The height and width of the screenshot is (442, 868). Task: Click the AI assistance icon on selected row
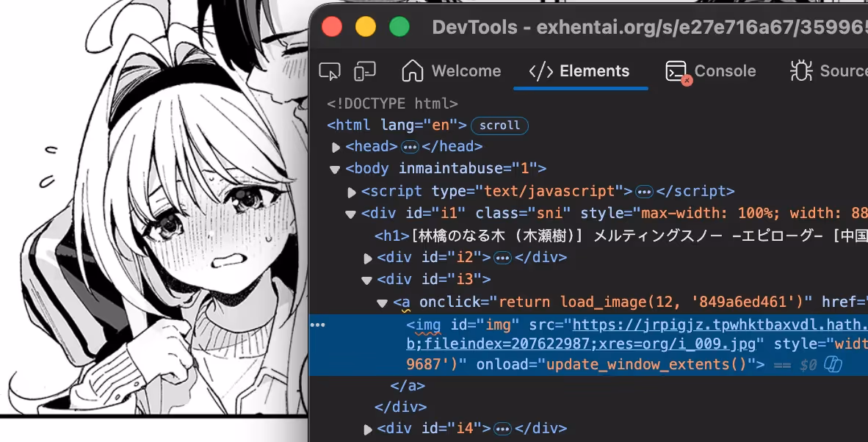click(x=833, y=364)
